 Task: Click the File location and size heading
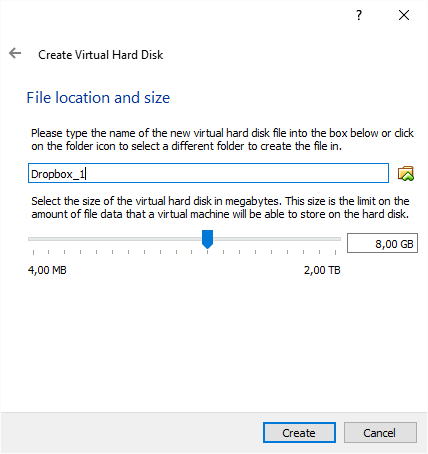pos(98,98)
